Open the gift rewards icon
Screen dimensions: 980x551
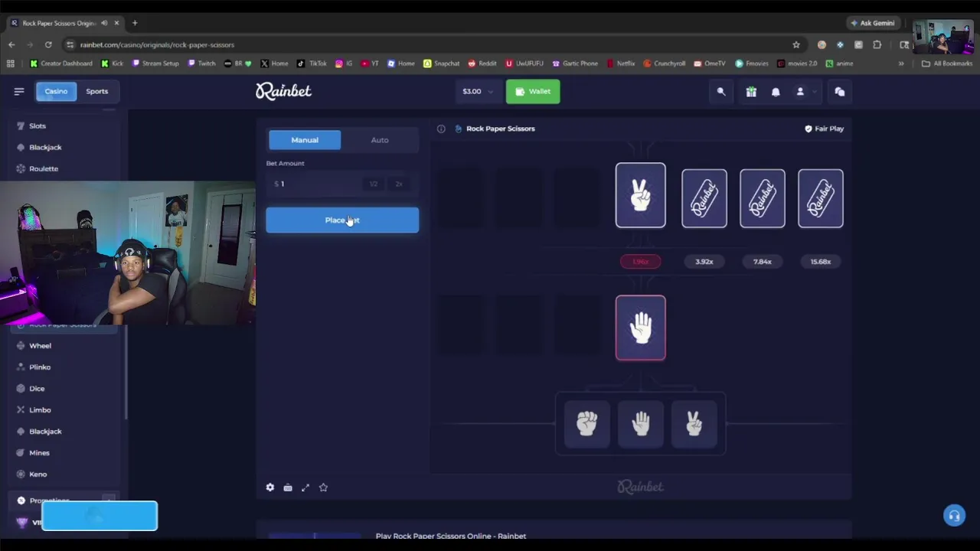(751, 92)
